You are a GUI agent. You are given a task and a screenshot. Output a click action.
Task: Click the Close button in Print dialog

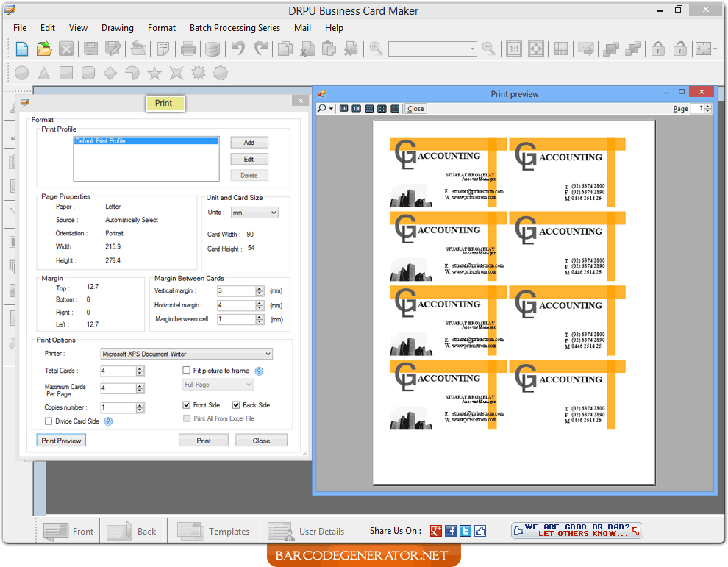pyautogui.click(x=261, y=441)
